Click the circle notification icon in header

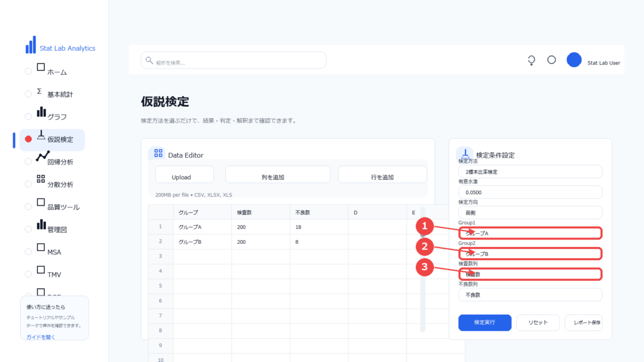pos(552,60)
